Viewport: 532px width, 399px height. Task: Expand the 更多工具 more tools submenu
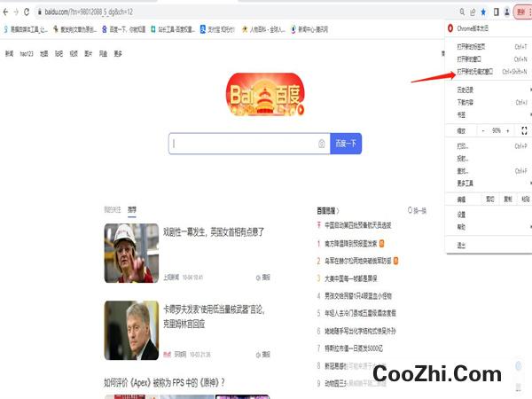pos(489,184)
